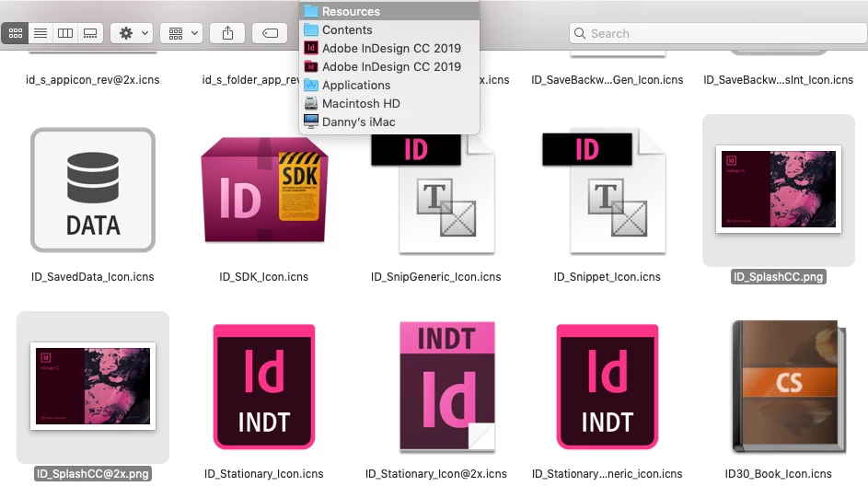Viewport: 868px width, 498px height.
Task: Click the Share toolbar button
Action: coord(227,33)
